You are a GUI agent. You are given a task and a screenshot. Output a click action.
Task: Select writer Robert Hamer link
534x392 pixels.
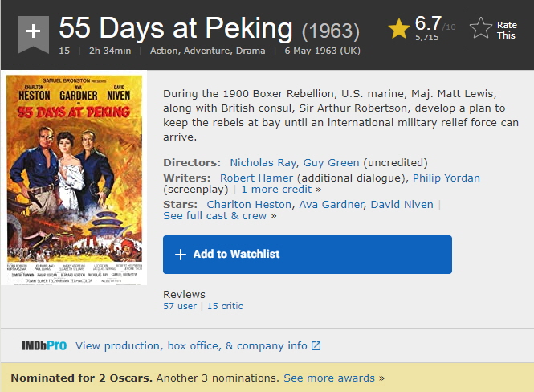click(x=257, y=178)
